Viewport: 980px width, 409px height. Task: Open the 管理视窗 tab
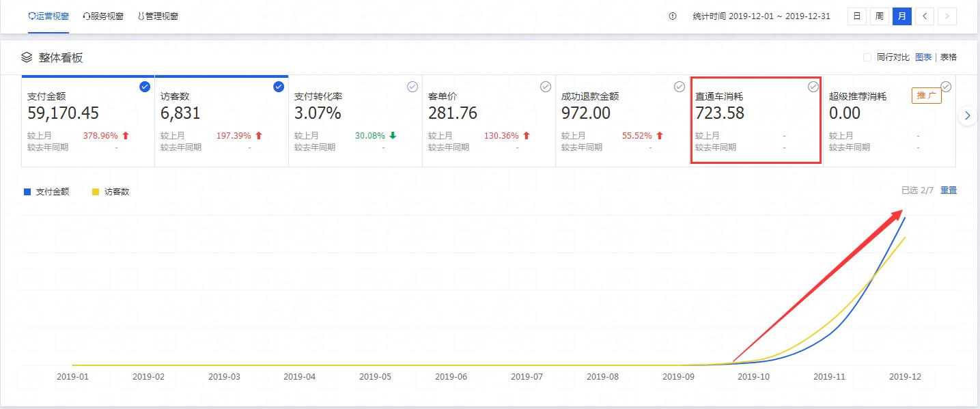158,16
